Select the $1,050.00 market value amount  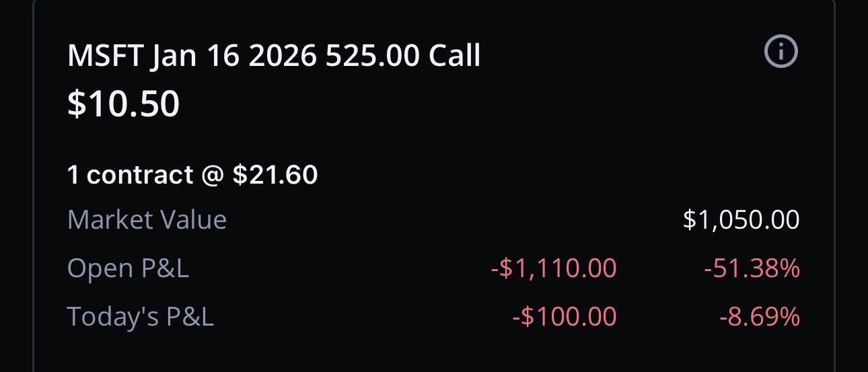[741, 220]
